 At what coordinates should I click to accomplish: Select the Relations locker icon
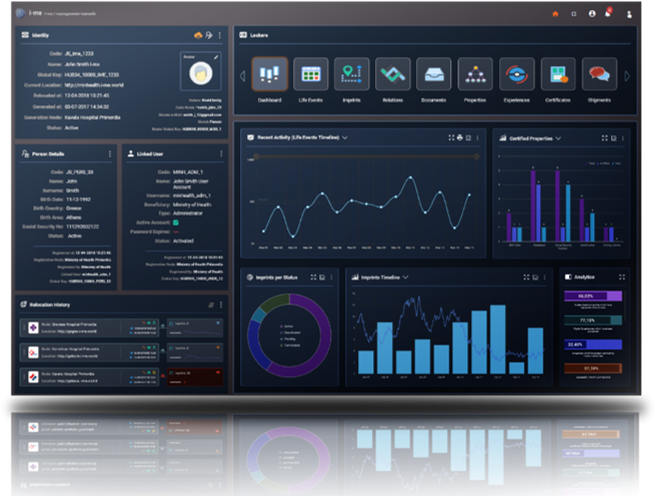392,75
